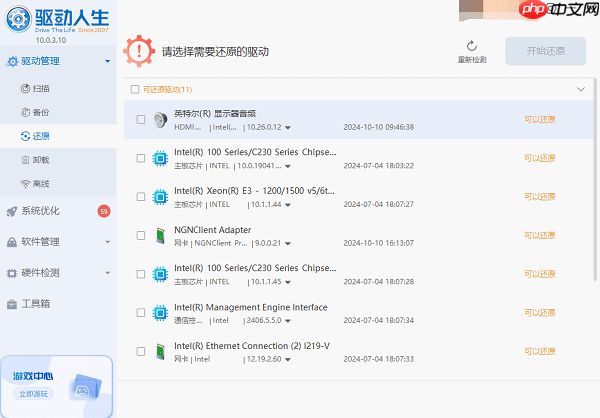This screenshot has width=600, height=418.
Task: Check the 10.1.1.45 Chipset driver checkbox
Action: click(x=141, y=274)
